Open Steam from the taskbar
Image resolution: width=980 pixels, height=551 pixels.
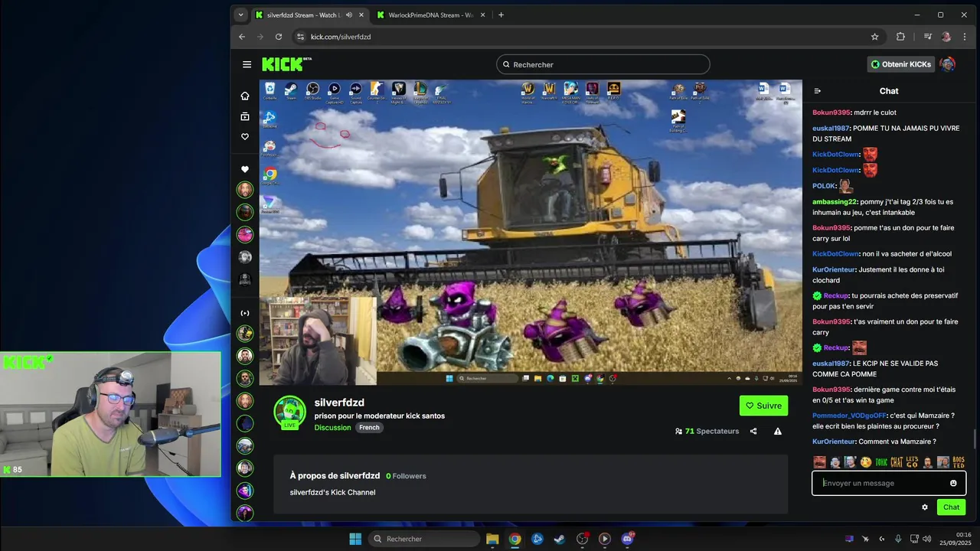point(560,539)
